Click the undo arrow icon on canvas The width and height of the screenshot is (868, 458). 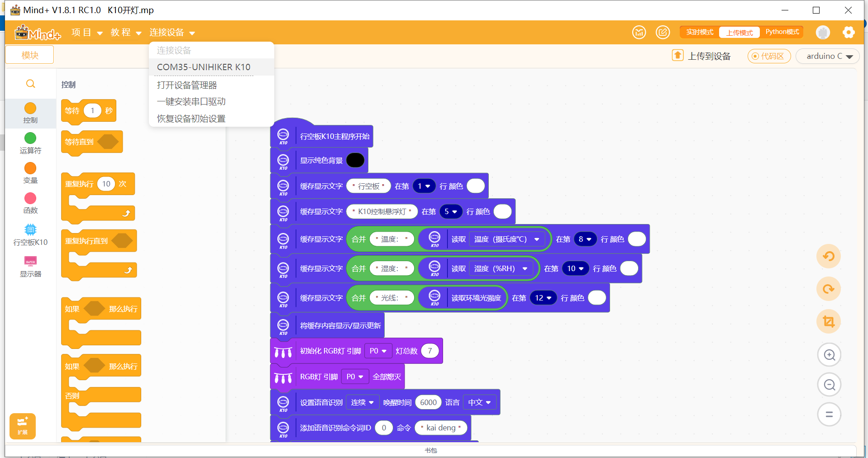click(829, 256)
